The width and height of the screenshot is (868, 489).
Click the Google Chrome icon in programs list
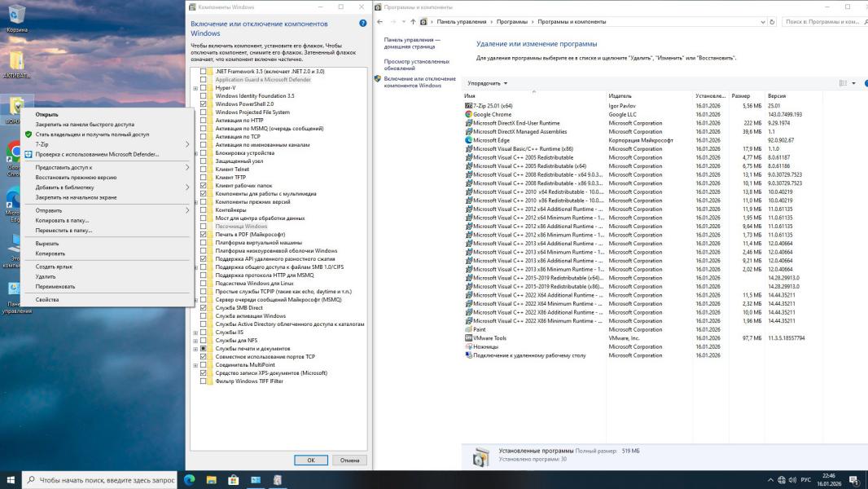pyautogui.click(x=468, y=114)
